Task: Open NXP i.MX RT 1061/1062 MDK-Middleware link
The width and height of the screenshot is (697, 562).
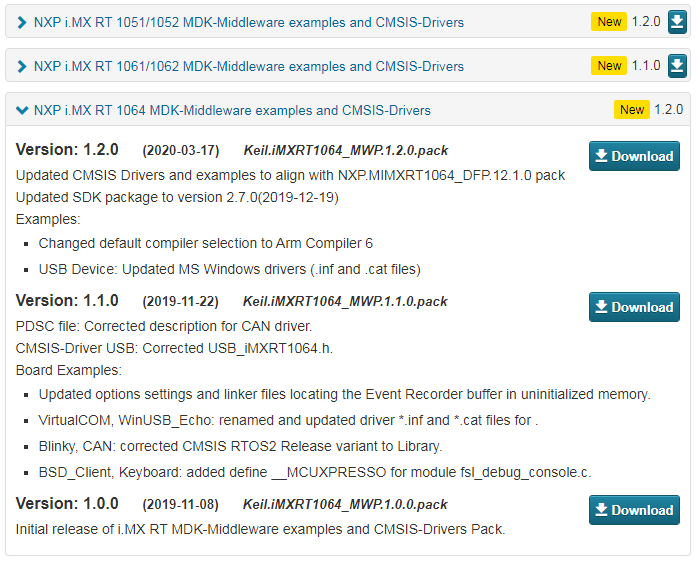Action: pyautogui.click(x=249, y=66)
